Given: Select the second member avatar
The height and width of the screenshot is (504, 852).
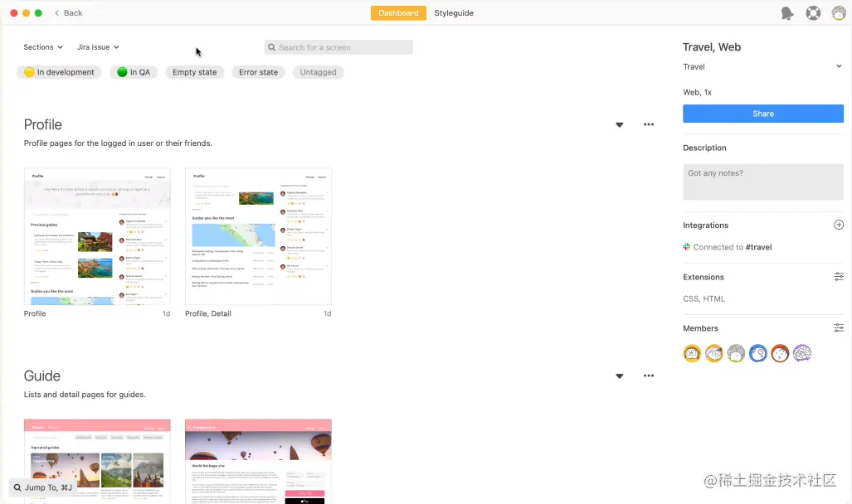Looking at the screenshot, I should coord(713,354).
